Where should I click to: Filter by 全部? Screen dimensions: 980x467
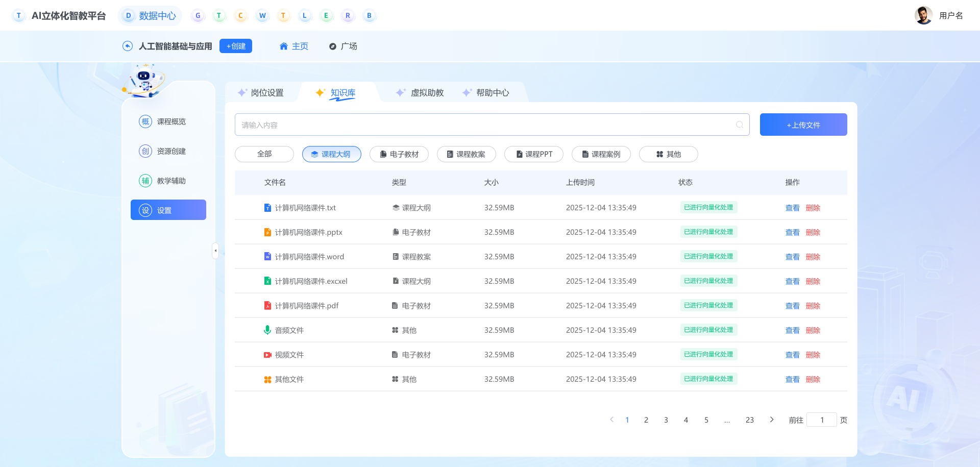click(264, 154)
